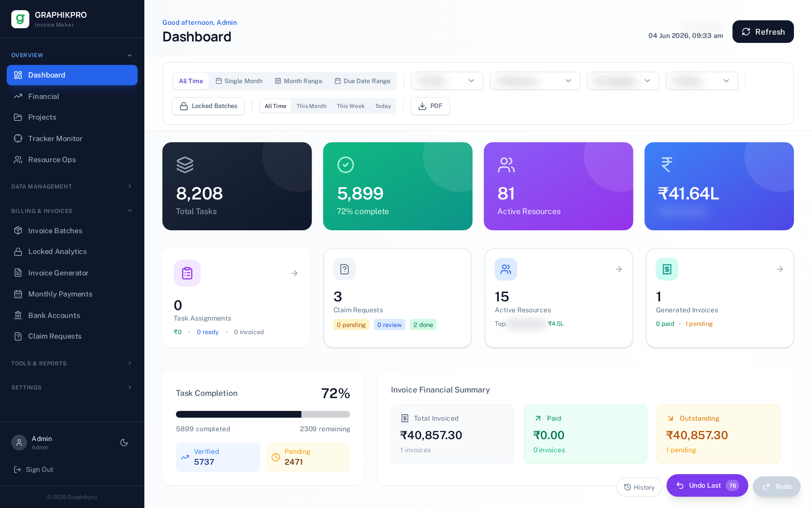
Task: Open Locked Analytics page
Action: [72, 252]
